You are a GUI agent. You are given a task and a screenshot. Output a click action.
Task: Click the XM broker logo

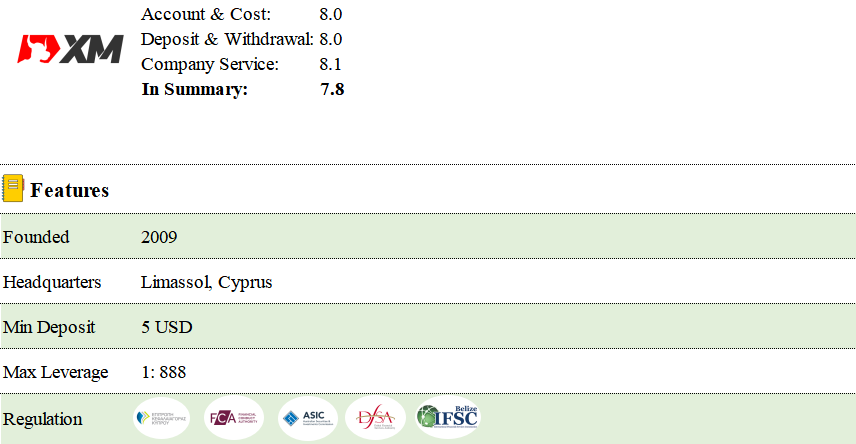point(70,49)
